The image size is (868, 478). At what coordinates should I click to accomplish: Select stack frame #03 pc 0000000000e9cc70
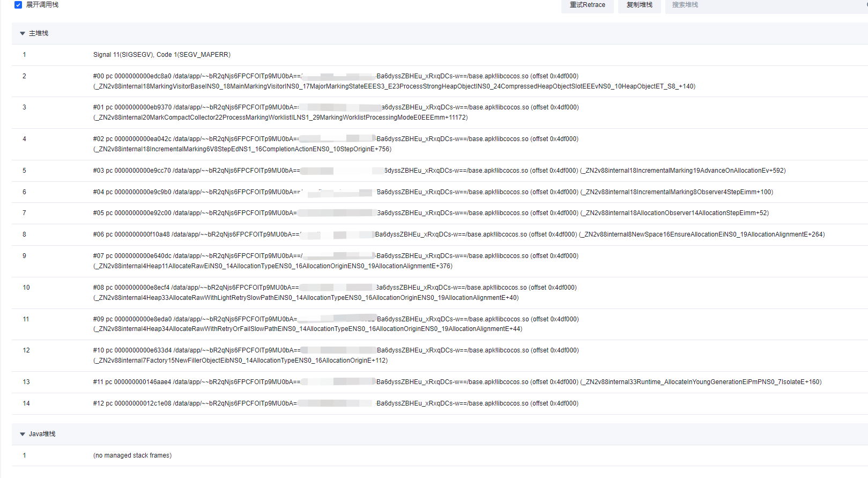coord(440,171)
